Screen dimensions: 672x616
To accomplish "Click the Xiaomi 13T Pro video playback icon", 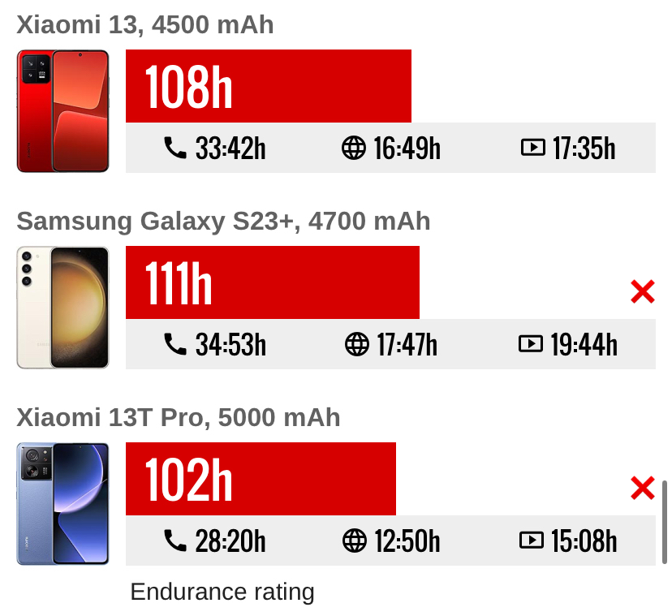I will pos(532,541).
